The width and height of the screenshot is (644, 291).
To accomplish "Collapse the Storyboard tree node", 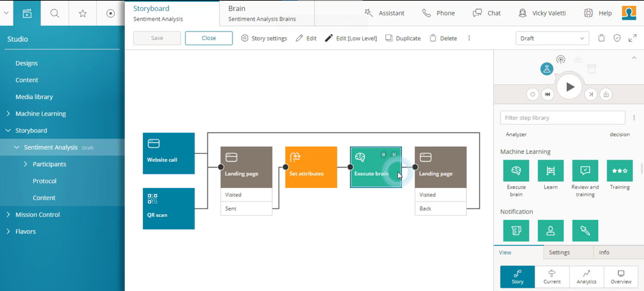I will point(8,131).
